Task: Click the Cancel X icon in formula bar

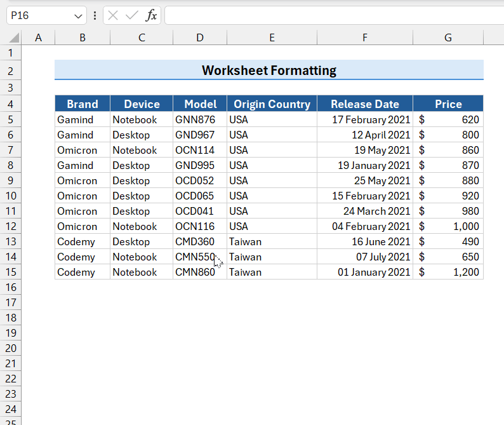Action: (x=113, y=15)
